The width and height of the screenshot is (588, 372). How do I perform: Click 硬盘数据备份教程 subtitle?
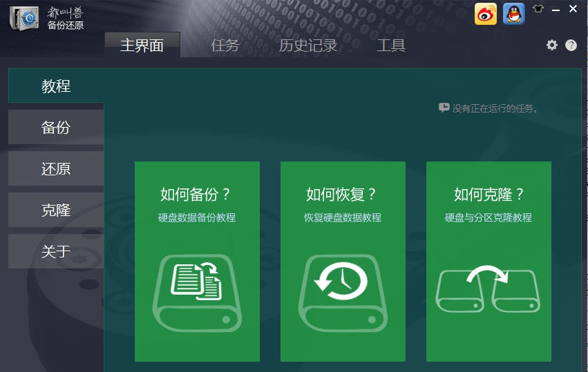[197, 217]
